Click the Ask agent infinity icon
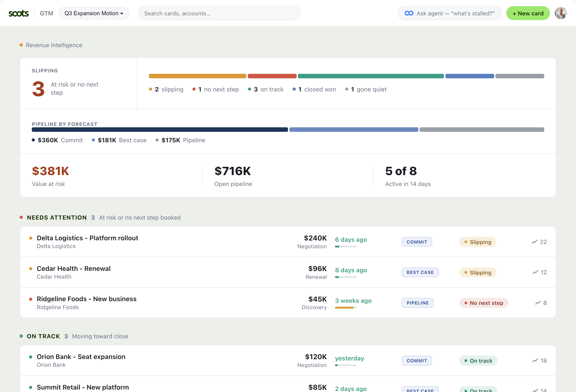 click(409, 13)
